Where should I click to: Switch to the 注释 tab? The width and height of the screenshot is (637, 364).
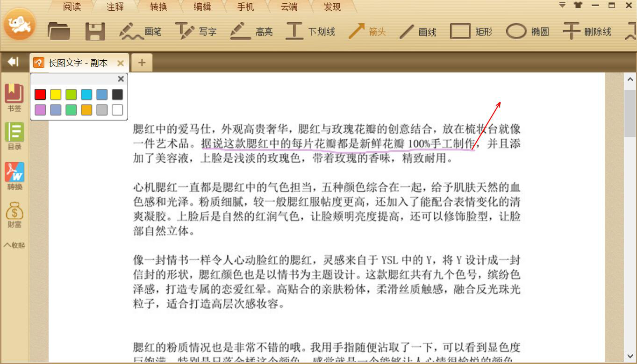(x=115, y=7)
